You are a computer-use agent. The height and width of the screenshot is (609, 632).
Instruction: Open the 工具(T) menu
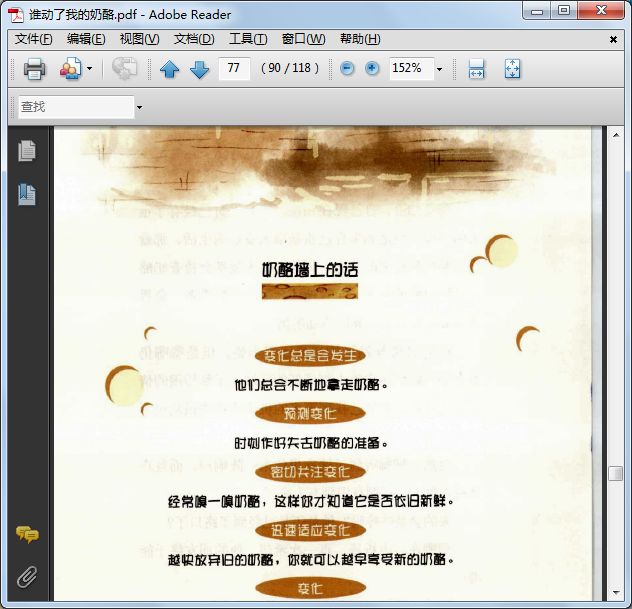click(248, 39)
